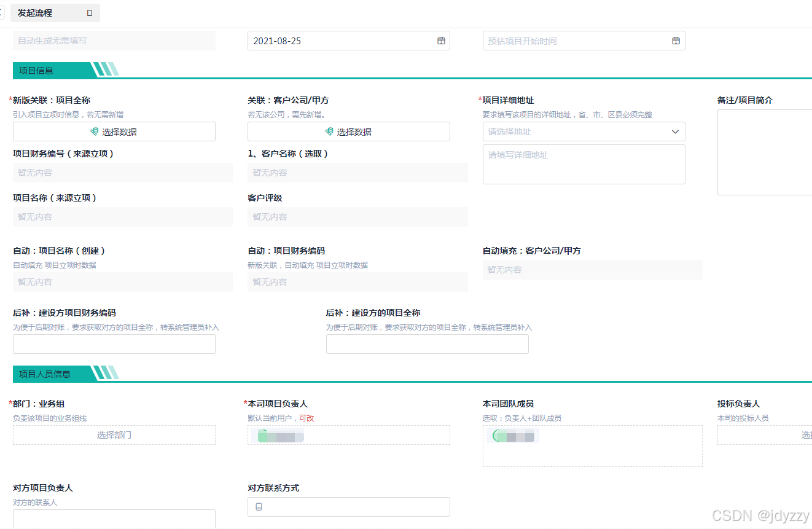Click phone icon in 对方联系方式 field
This screenshot has height=529, width=812.
pos(259,507)
